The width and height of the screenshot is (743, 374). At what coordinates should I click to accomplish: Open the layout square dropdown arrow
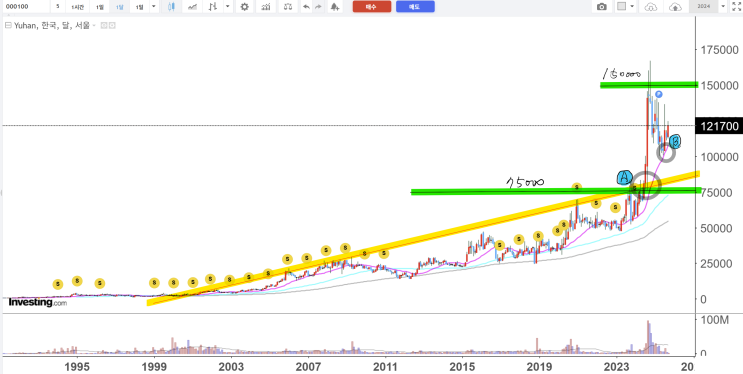[632, 7]
